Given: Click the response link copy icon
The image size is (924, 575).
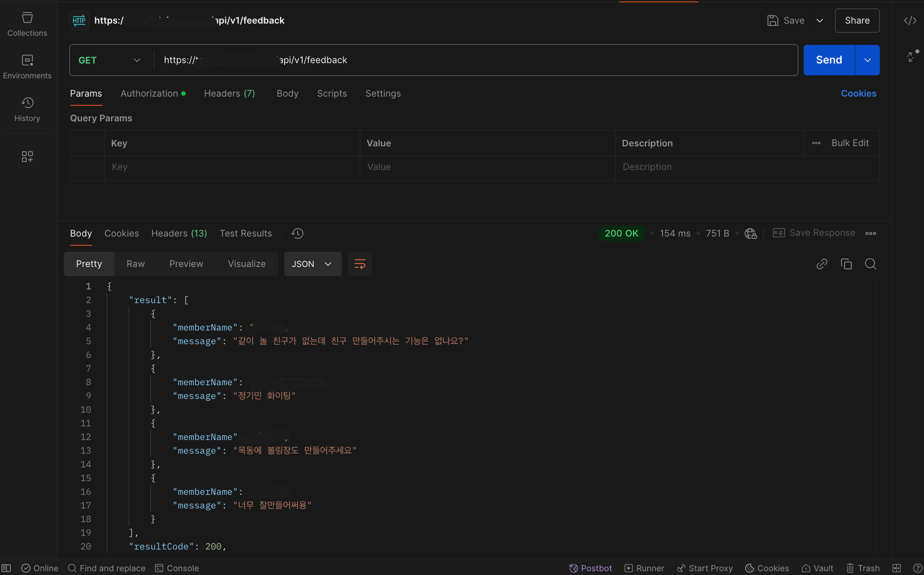Looking at the screenshot, I should (x=822, y=264).
